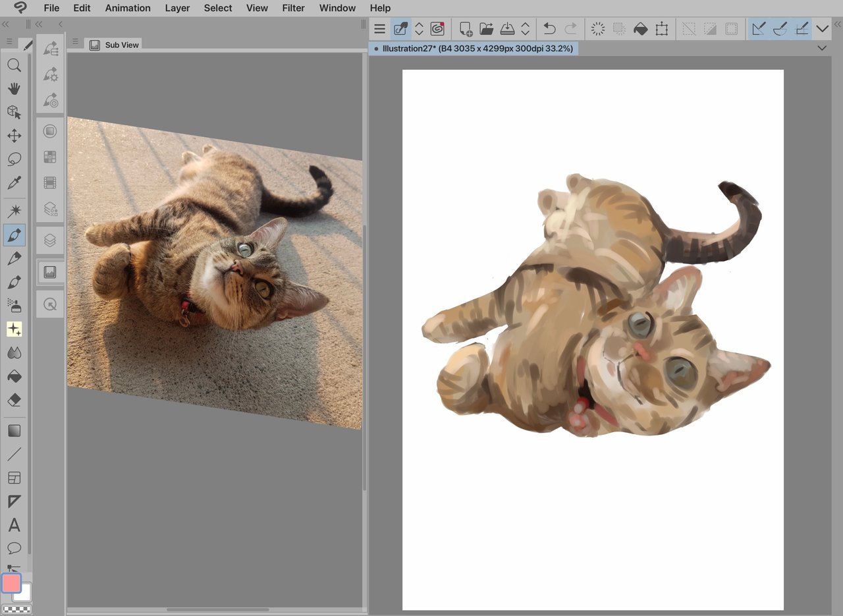Select the Gradient tool

tap(14, 431)
